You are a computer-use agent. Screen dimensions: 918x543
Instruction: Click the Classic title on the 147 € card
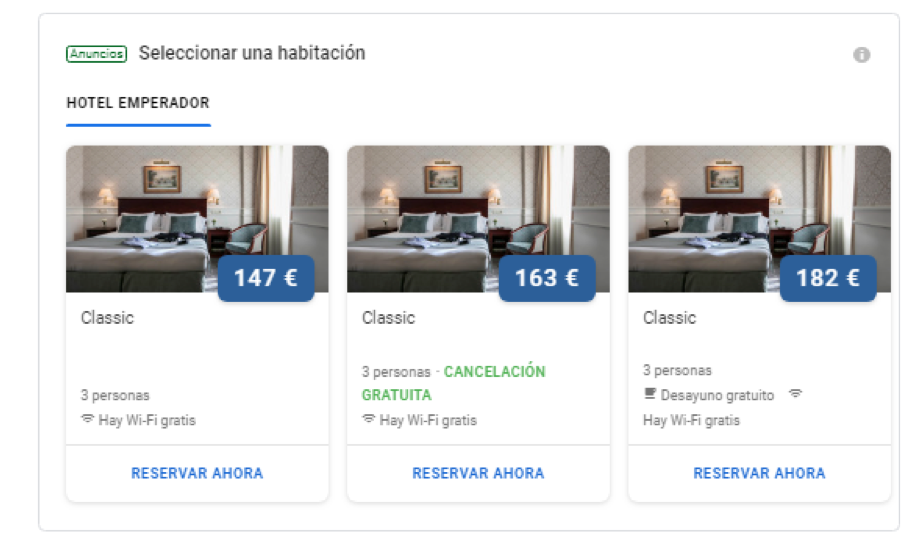pyautogui.click(x=107, y=317)
